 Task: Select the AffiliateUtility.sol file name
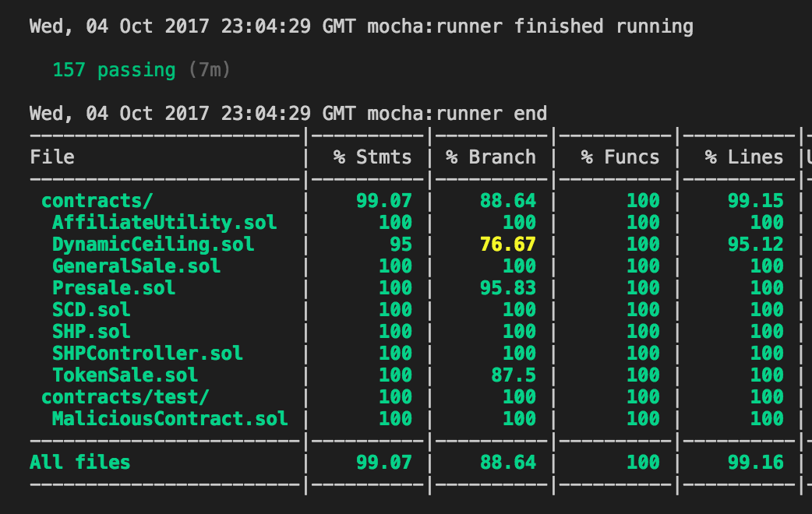point(164,223)
